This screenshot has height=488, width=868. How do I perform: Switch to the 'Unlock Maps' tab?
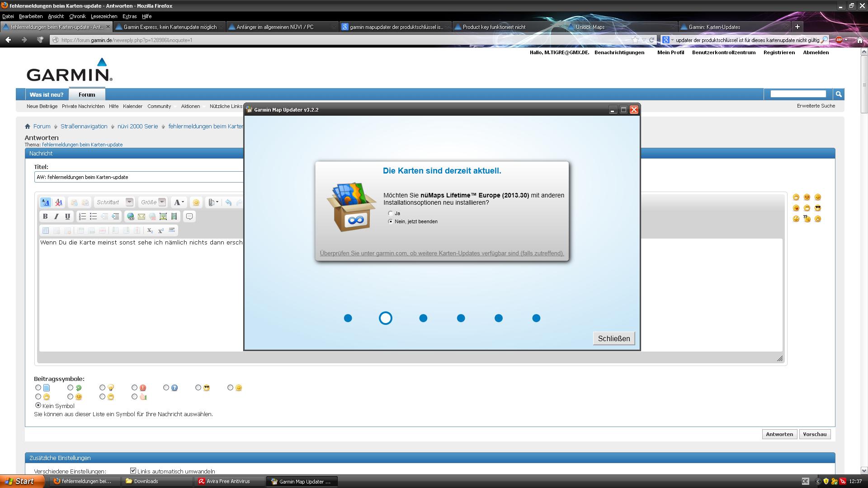pos(620,27)
